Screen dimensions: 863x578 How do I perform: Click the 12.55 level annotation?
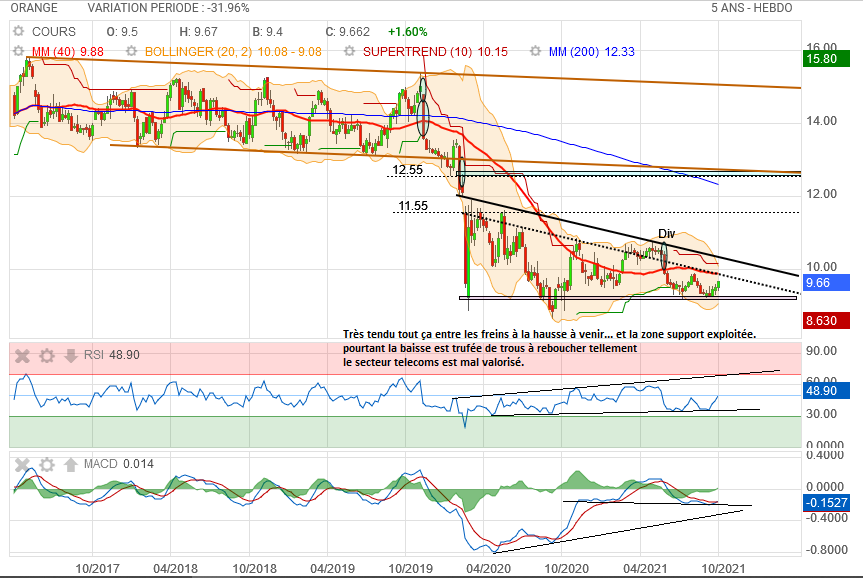click(407, 170)
